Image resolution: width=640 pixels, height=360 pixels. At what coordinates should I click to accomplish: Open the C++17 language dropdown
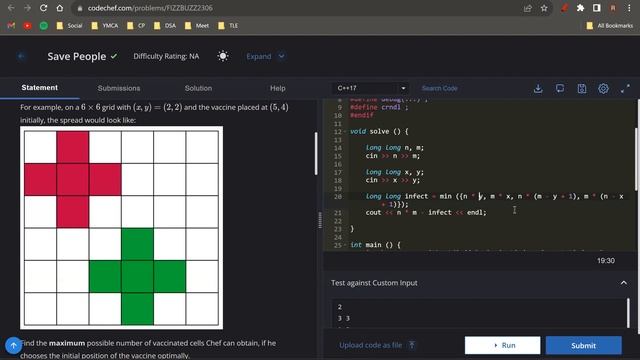(x=371, y=88)
